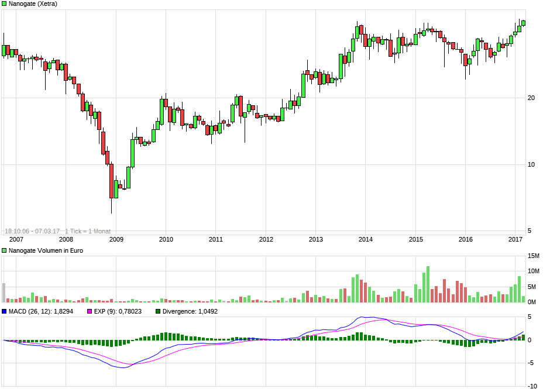Click the price axis value 10

[531, 164]
